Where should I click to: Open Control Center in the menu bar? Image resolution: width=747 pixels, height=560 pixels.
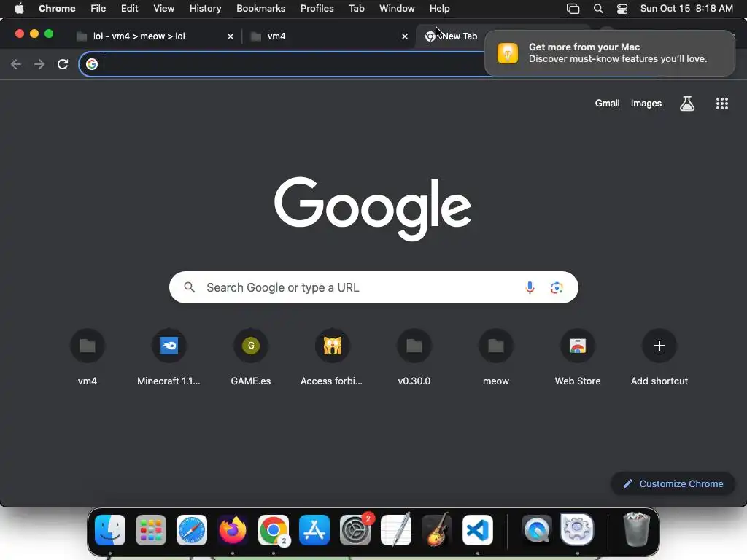pos(622,9)
